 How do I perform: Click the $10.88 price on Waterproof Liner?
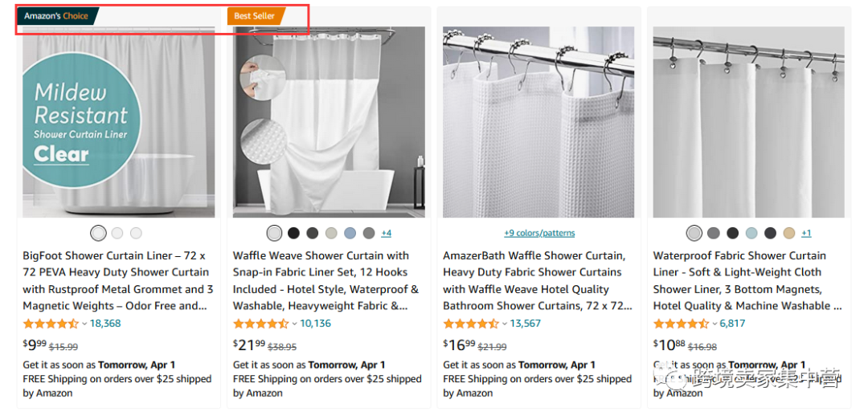coord(669,345)
